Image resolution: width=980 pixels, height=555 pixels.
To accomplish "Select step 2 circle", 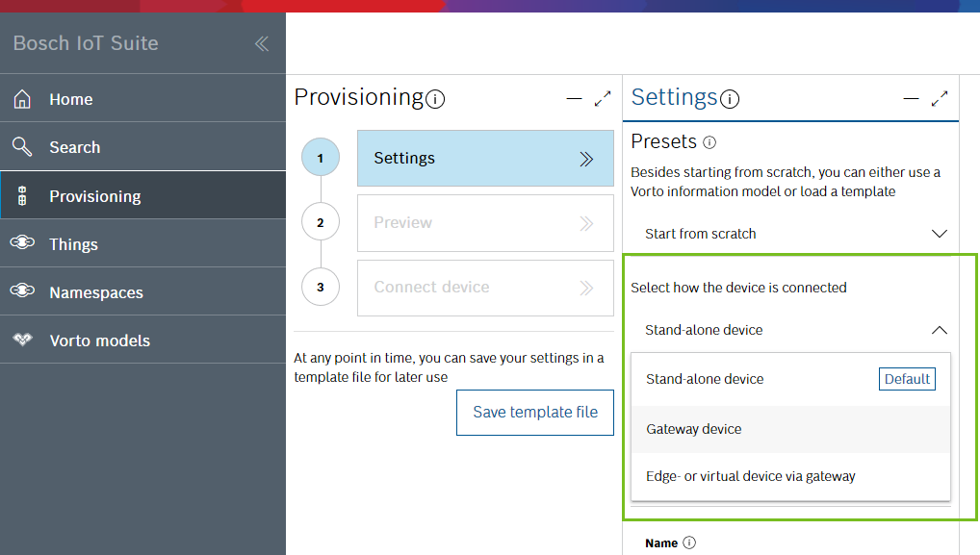I will coord(321,222).
